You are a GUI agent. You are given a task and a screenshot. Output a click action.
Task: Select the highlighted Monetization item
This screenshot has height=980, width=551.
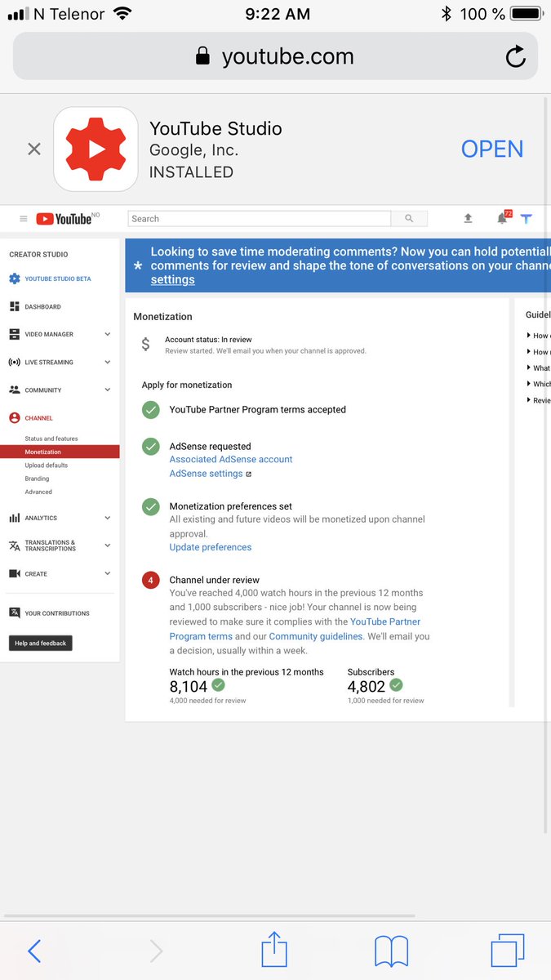(60, 452)
